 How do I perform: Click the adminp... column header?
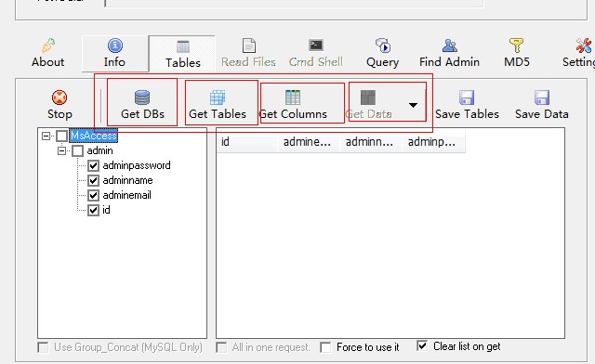[x=433, y=142]
